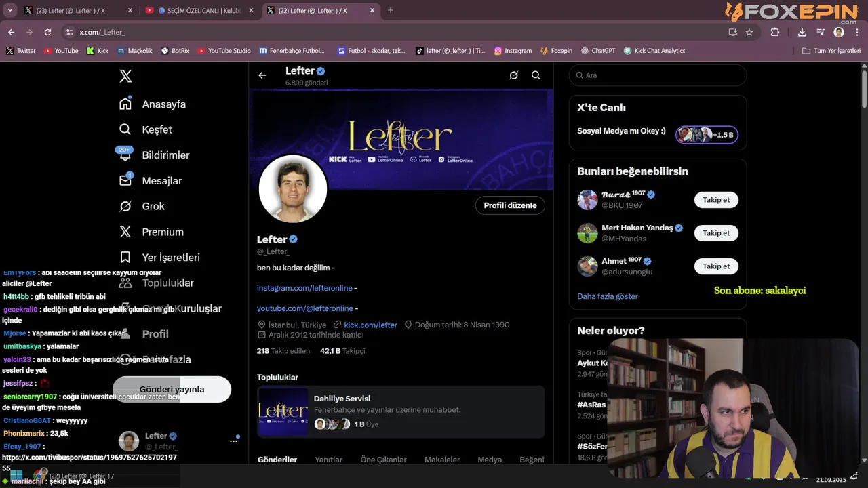Open Chrome profile avatar
Viewport: 868px width, 488px height.
point(839,32)
